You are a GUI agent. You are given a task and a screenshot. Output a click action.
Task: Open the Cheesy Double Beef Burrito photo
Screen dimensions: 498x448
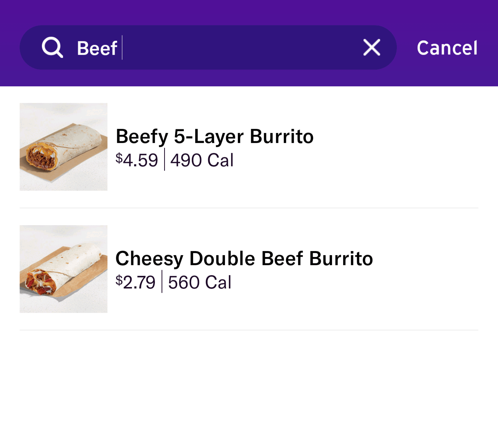(x=63, y=269)
